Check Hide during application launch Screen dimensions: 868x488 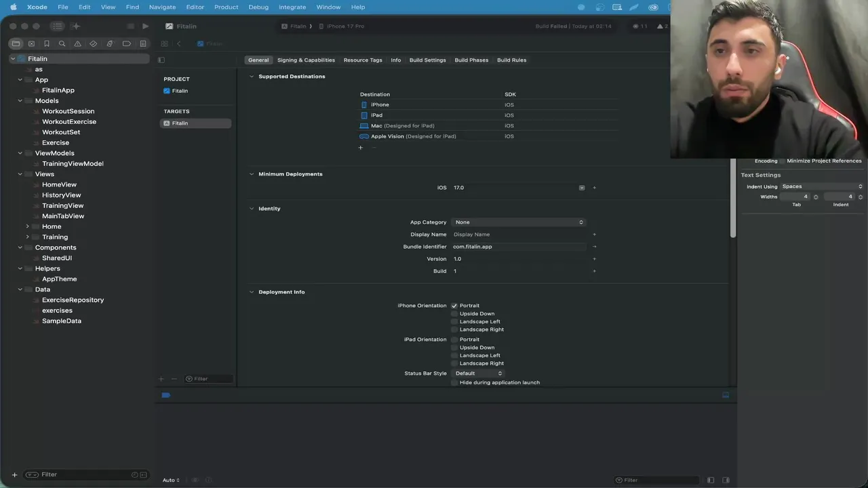[x=454, y=382]
